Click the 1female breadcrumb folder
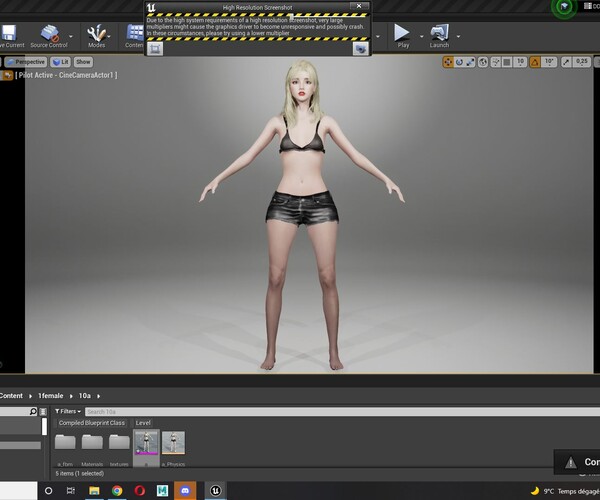 (x=50, y=396)
